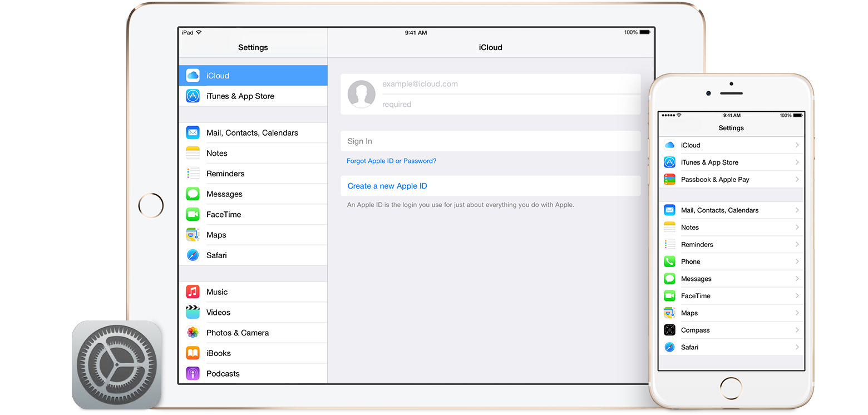
Task: Tap the Music icon on iPad sidebar
Action: pyautogui.click(x=193, y=292)
